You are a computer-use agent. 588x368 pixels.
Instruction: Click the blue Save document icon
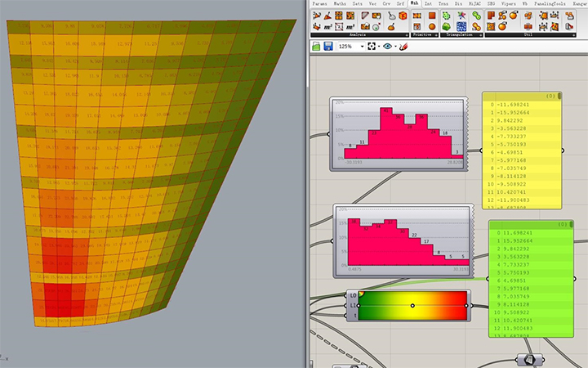tap(327, 47)
